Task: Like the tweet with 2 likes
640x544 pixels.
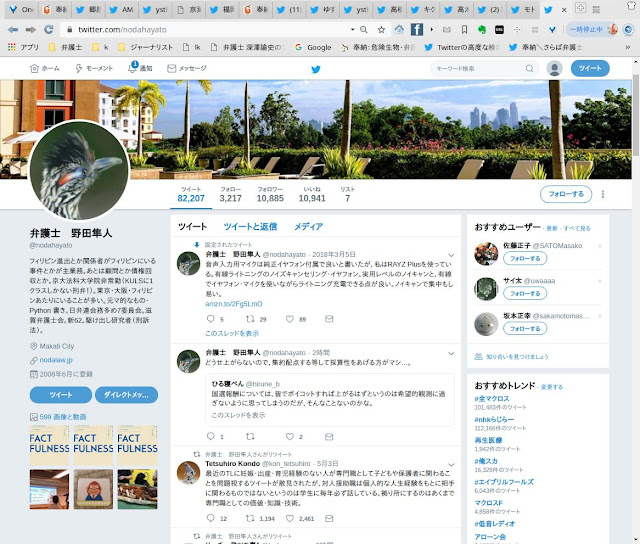Action: 289,436
